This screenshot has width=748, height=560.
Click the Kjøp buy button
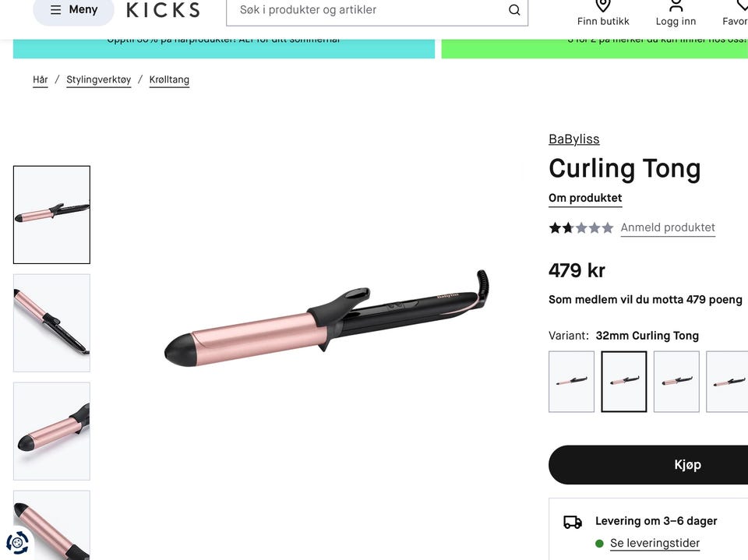coord(687,465)
